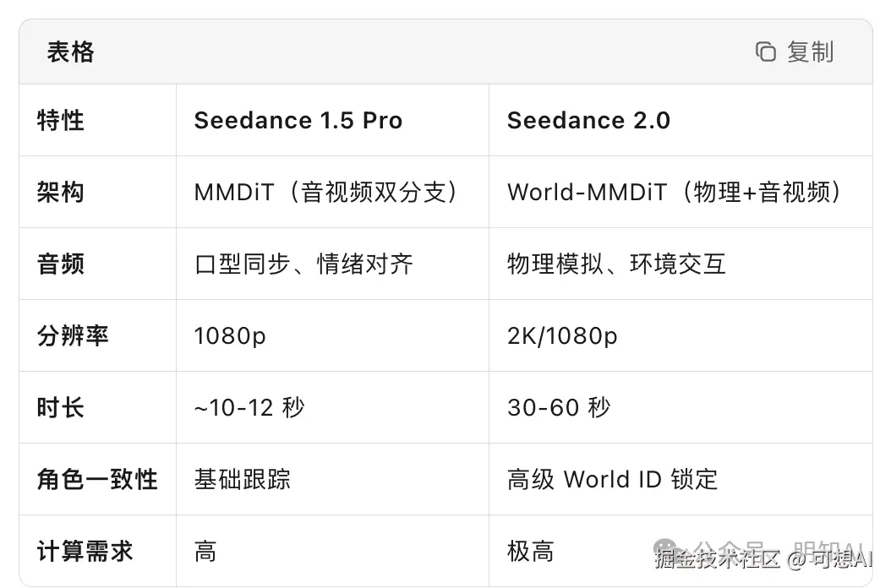Click the 表格 title label
The image size is (891, 588).
[70, 52]
